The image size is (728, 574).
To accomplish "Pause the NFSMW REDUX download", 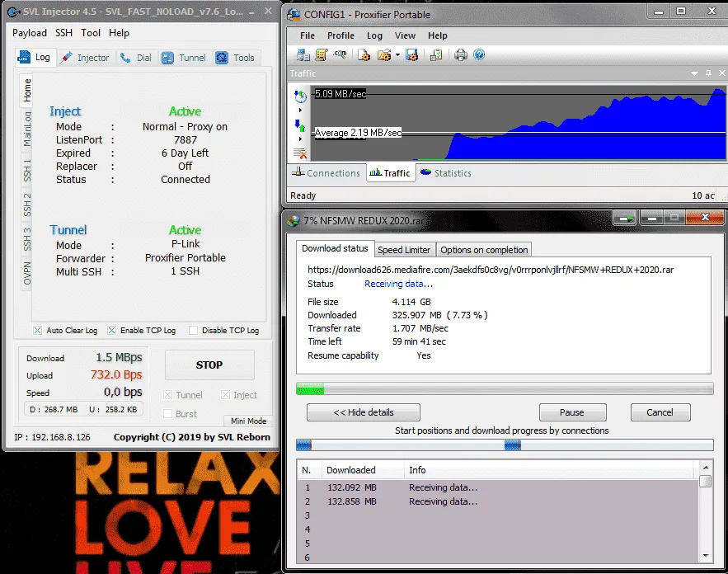I will click(x=572, y=412).
